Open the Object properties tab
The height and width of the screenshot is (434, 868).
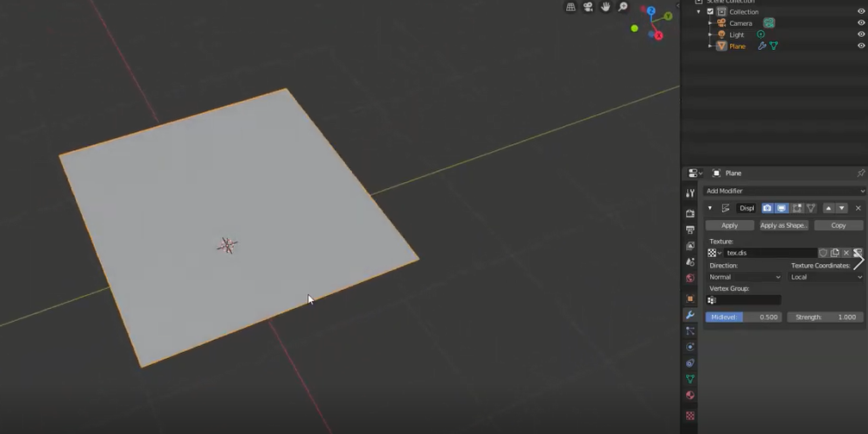(x=689, y=299)
